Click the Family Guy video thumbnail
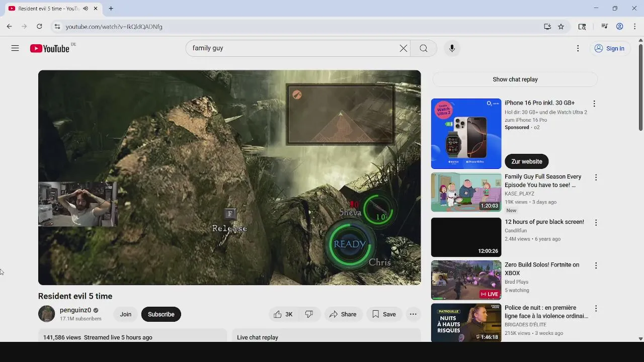This screenshot has height=362, width=644. pos(466,192)
